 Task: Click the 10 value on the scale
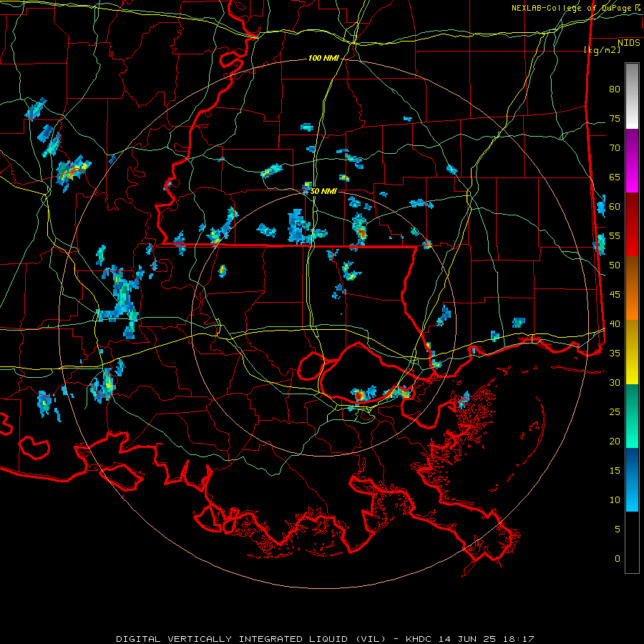(615, 500)
